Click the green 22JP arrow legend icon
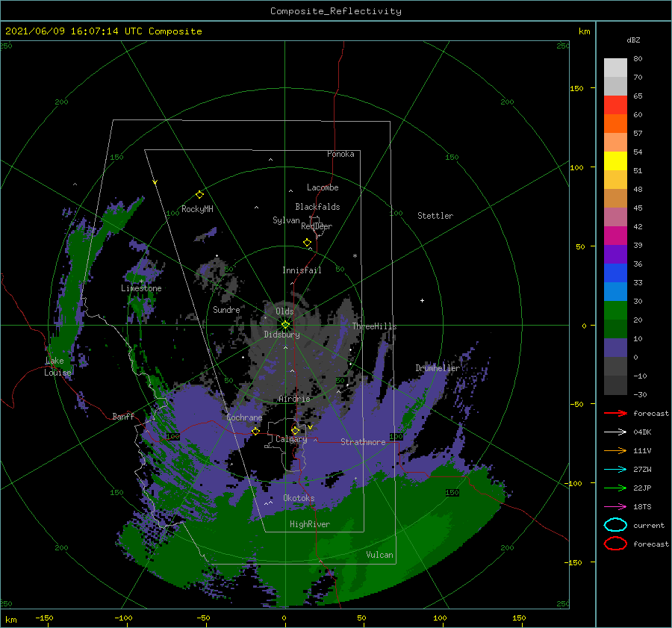 point(615,488)
